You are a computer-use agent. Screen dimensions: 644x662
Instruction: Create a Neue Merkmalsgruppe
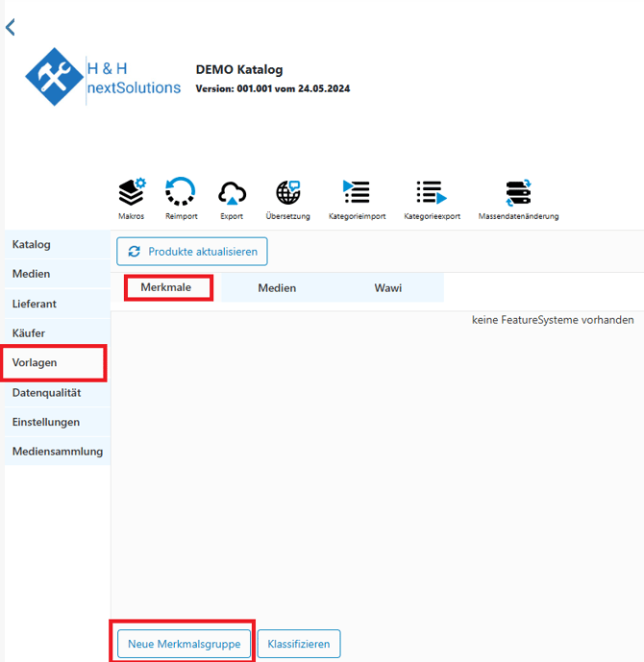pos(184,644)
